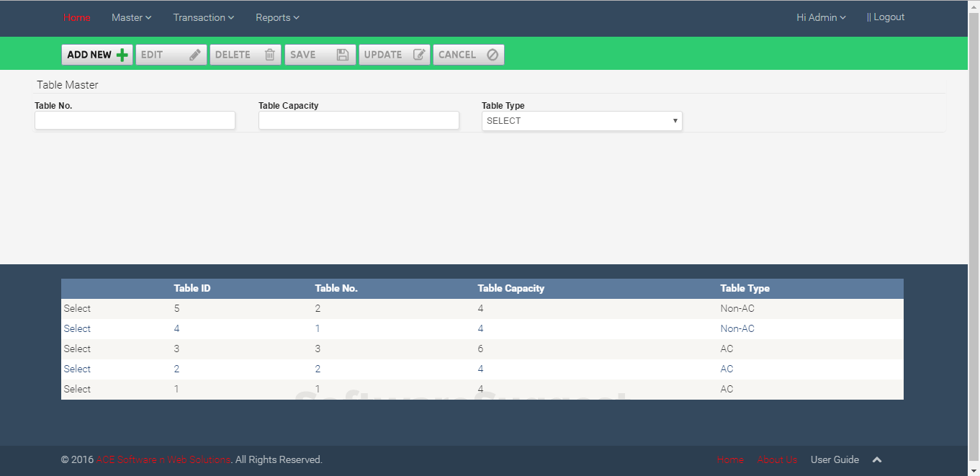This screenshot has height=476, width=980.
Task: Click the floppy disk icon on SAVE
Action: (x=343, y=54)
